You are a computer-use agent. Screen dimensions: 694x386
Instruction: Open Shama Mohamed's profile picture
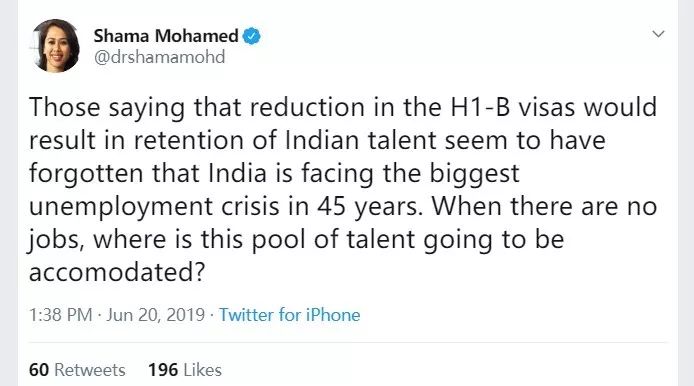[x=55, y=46]
